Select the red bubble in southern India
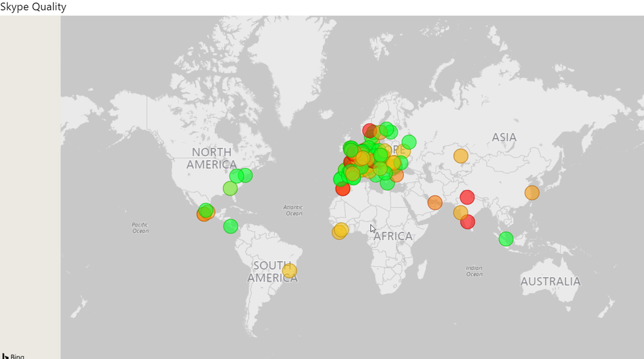 tap(468, 222)
